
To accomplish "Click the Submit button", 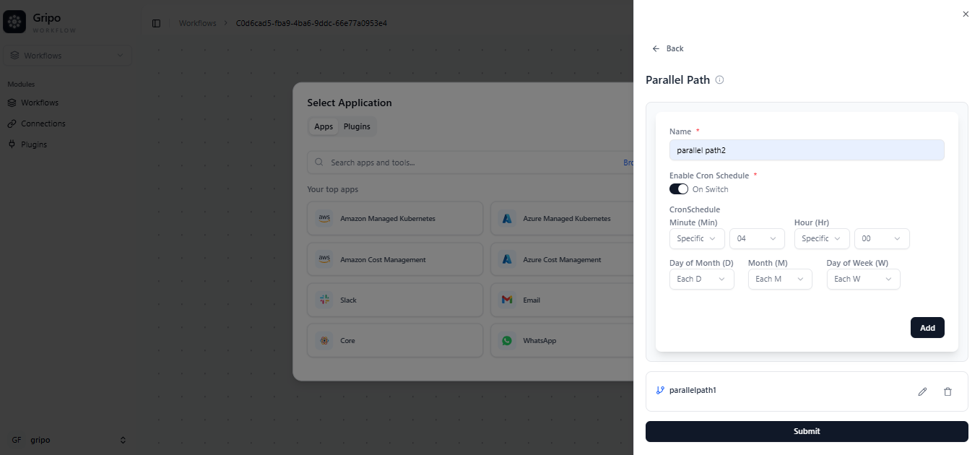I will (806, 431).
